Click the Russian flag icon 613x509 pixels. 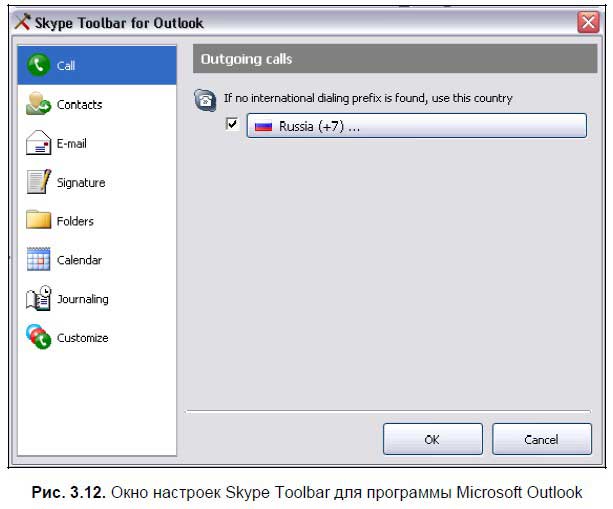coord(264,127)
